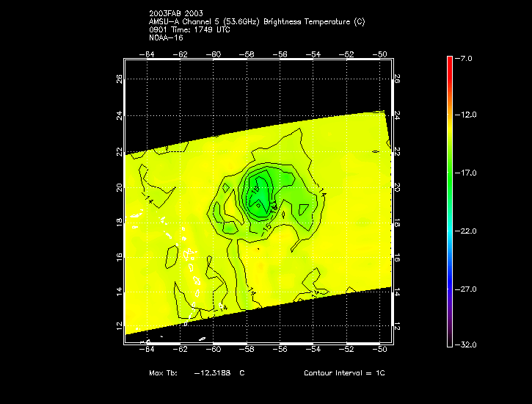Click the 12 latitude label on the right axis
532x404 pixels.
pyautogui.click(x=397, y=325)
